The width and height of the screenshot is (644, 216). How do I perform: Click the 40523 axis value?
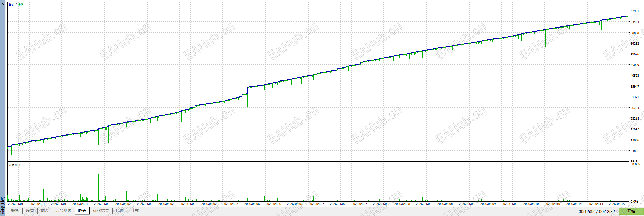pos(635,76)
